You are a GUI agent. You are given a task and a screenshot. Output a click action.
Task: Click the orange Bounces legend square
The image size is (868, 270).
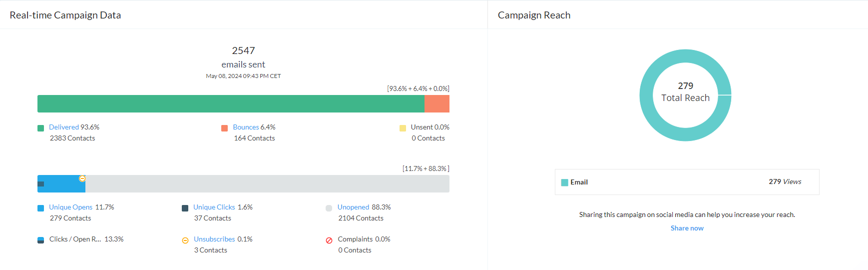225,128
